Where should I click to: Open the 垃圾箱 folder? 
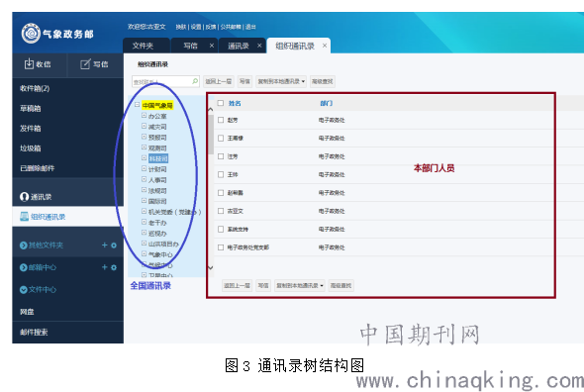pos(30,148)
